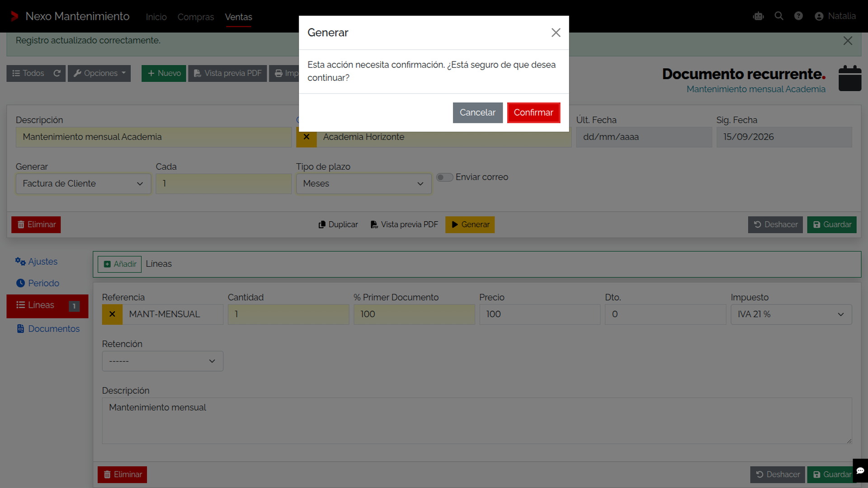
Task: Click the upper Guardar button
Action: (832, 225)
